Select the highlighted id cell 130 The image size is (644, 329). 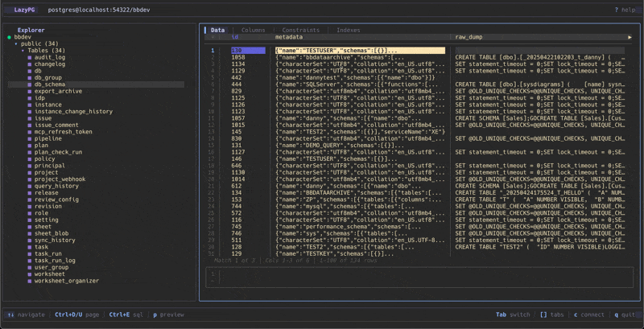click(x=248, y=50)
